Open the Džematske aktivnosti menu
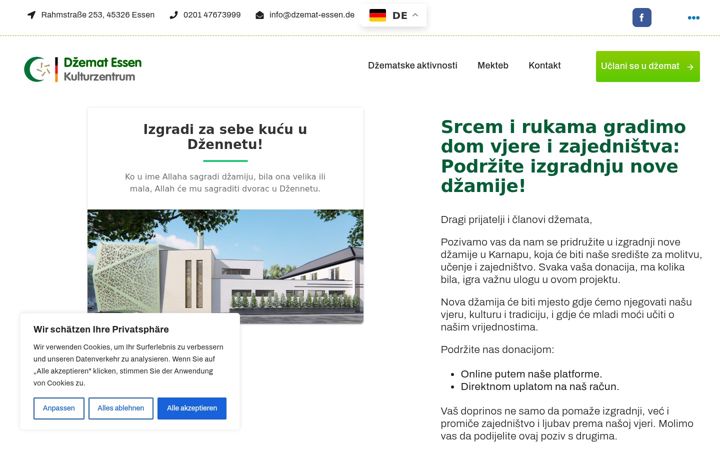This screenshot has height=450, width=720. (412, 66)
